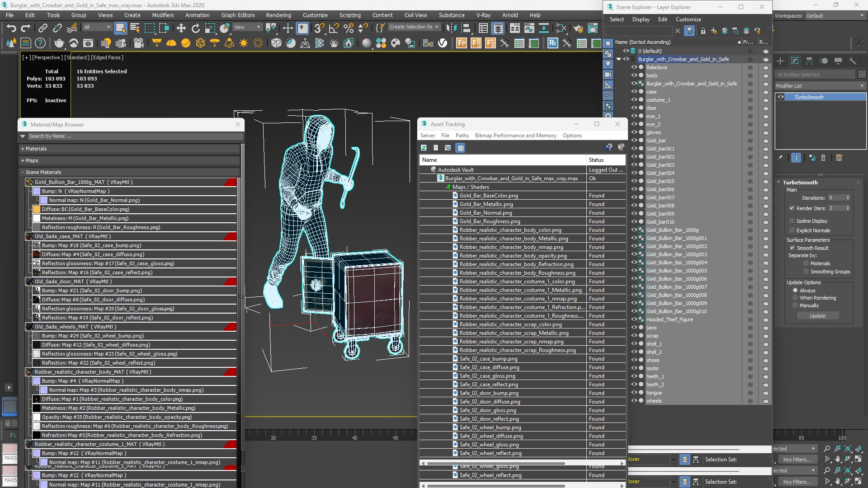Toggle visibility of the TurboSmooth modifier
Viewport: 868px width, 488px height.
tap(781, 97)
